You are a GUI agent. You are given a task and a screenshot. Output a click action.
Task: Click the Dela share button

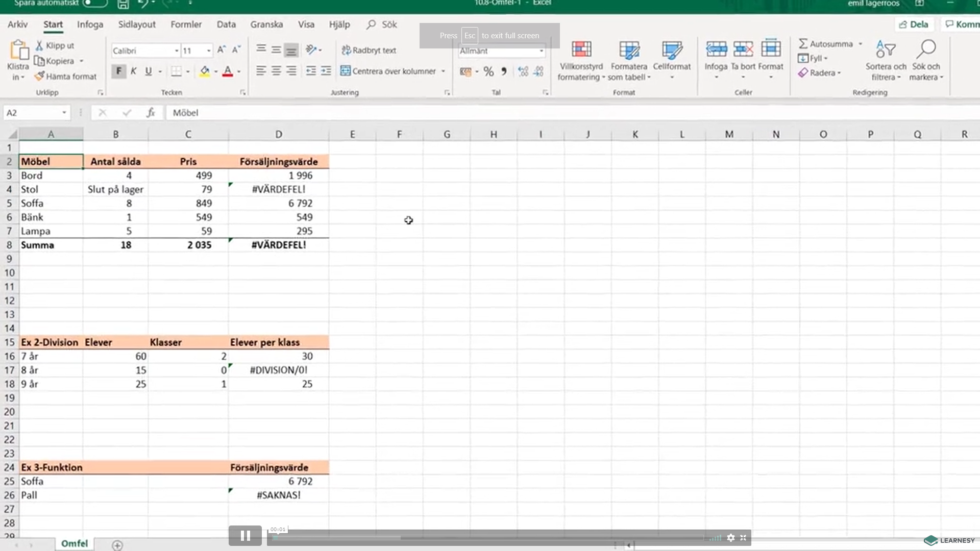tap(914, 24)
